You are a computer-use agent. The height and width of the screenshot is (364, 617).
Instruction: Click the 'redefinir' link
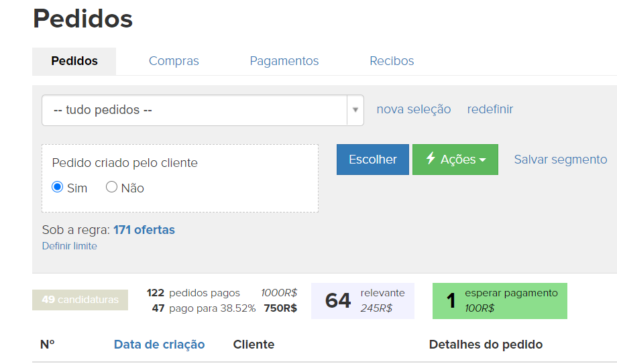[x=490, y=109]
